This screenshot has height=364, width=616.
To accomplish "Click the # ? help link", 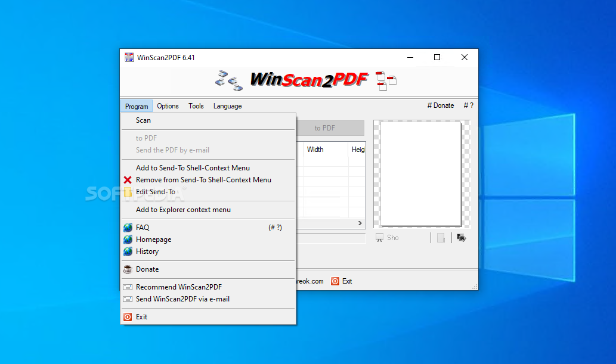I will [x=468, y=105].
